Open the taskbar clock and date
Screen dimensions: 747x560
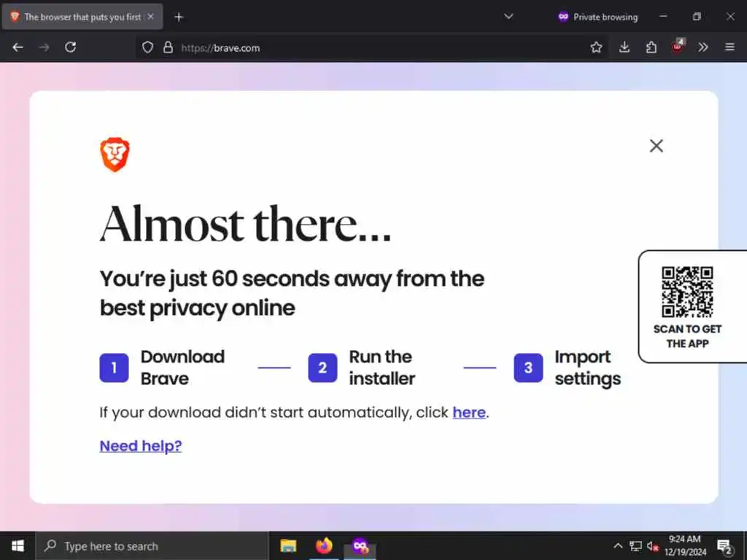click(686, 545)
